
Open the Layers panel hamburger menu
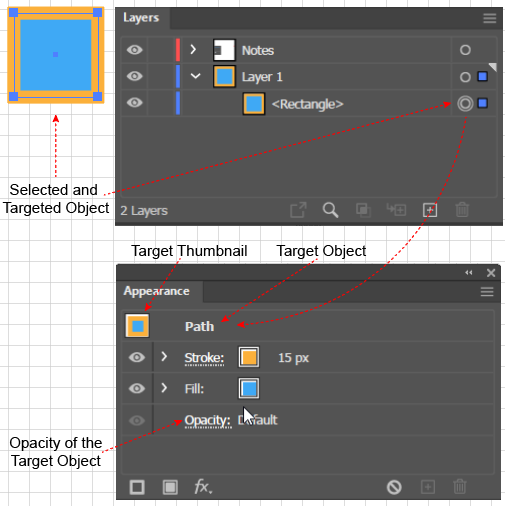[x=490, y=18]
